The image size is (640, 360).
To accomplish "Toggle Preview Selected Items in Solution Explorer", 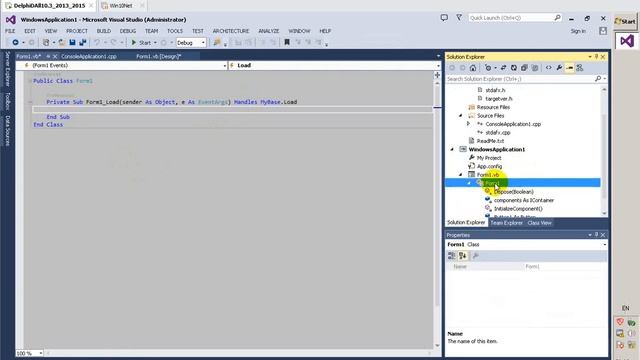I will 569,68.
